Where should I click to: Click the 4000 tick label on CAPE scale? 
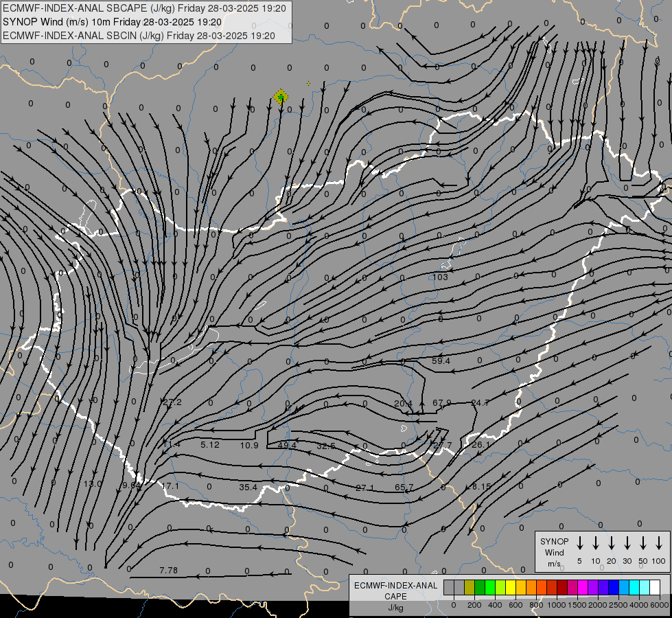coord(639,605)
